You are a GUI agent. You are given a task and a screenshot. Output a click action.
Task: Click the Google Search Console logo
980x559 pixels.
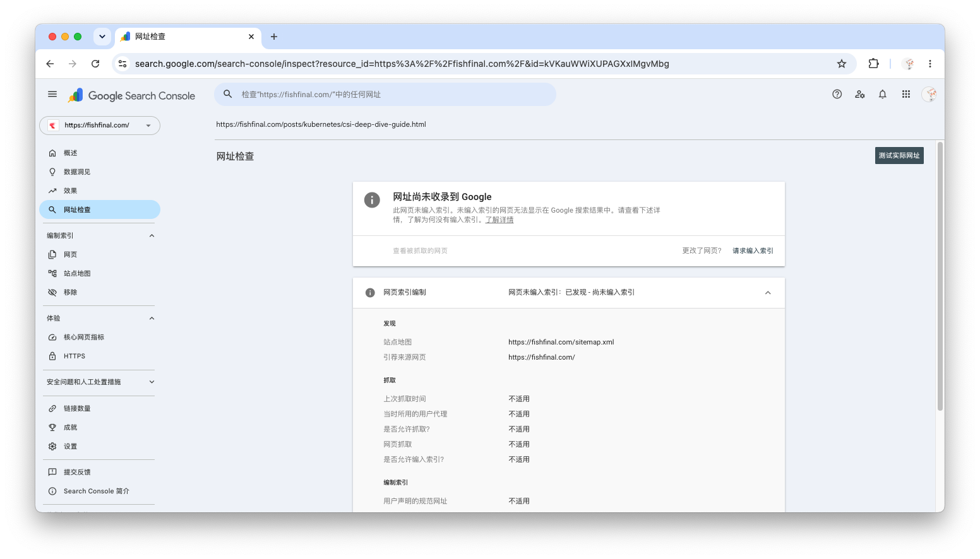coord(132,95)
